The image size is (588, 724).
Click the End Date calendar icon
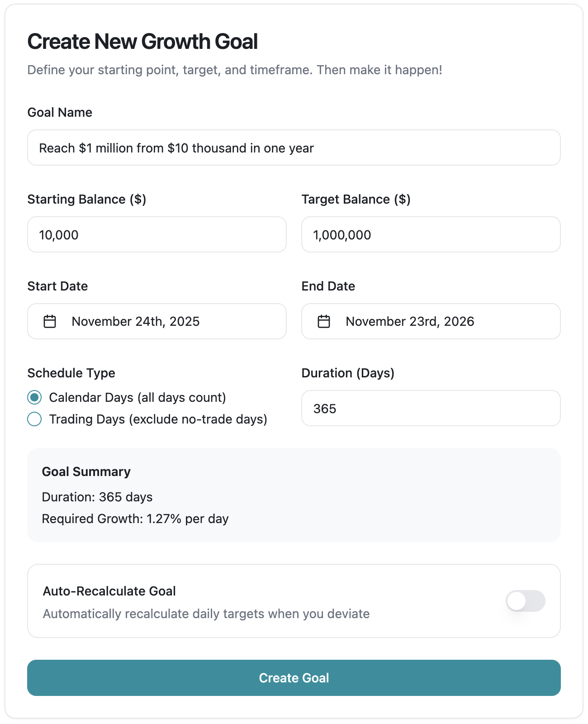coord(324,322)
